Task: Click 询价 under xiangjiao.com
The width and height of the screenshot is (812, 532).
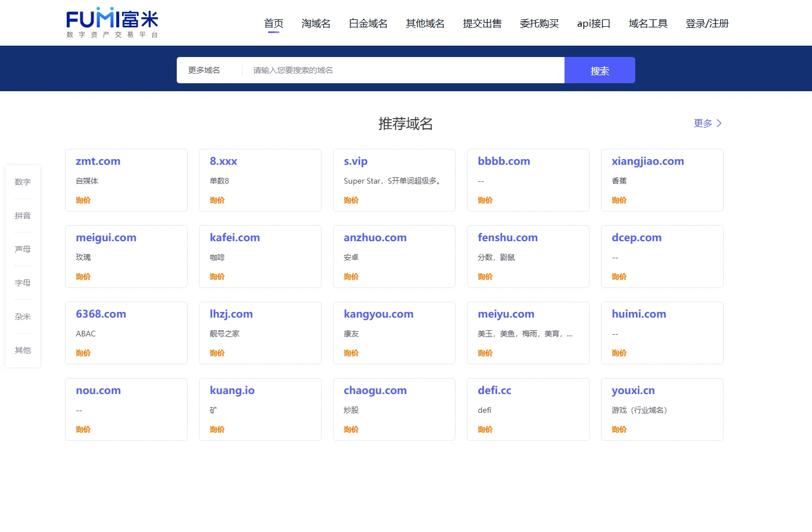Action: tap(619, 200)
